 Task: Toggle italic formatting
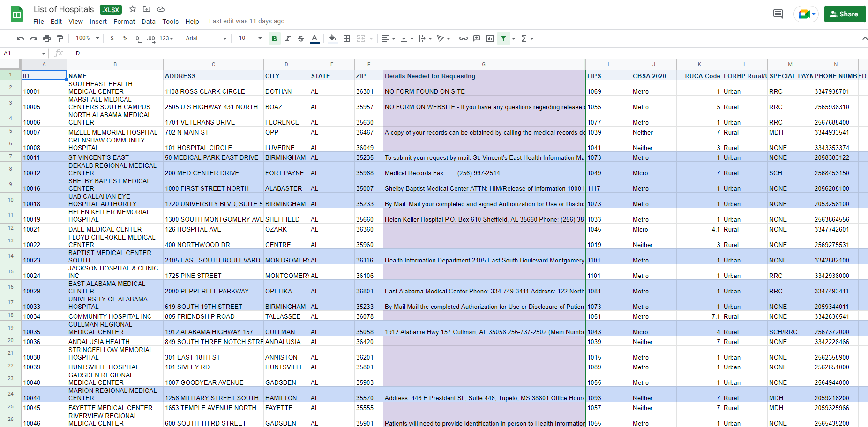288,38
